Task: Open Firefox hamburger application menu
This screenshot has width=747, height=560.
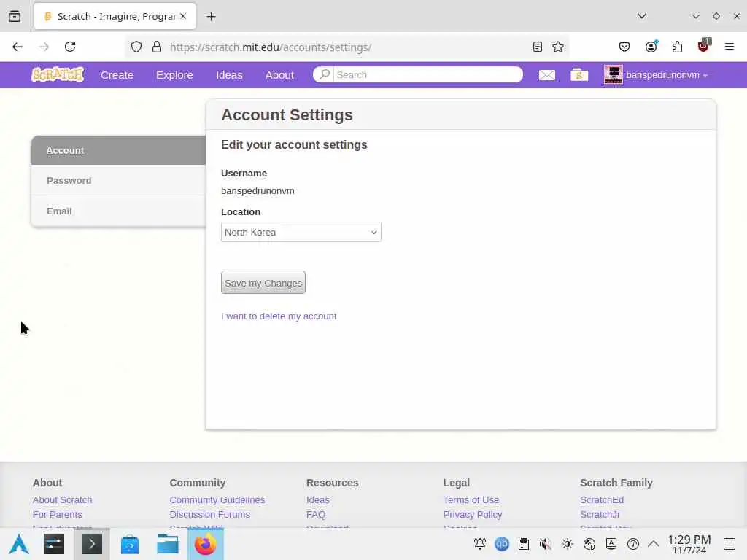Action: 729,47
